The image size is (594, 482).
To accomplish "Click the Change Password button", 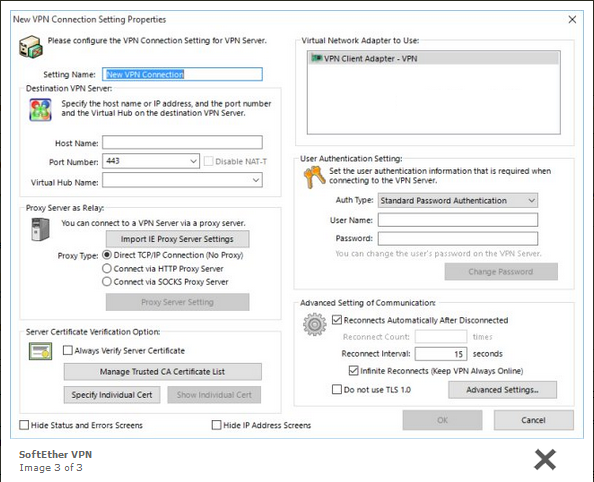I will pyautogui.click(x=501, y=272).
